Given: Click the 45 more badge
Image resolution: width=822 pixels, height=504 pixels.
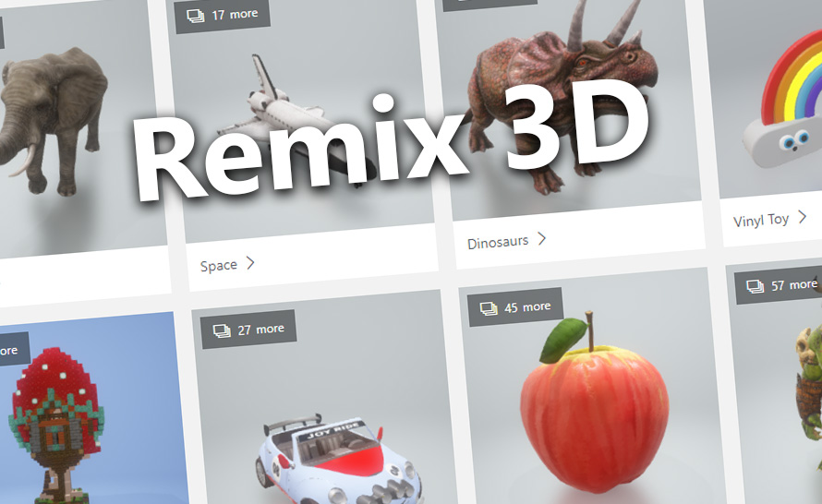Looking at the screenshot, I should 515,307.
